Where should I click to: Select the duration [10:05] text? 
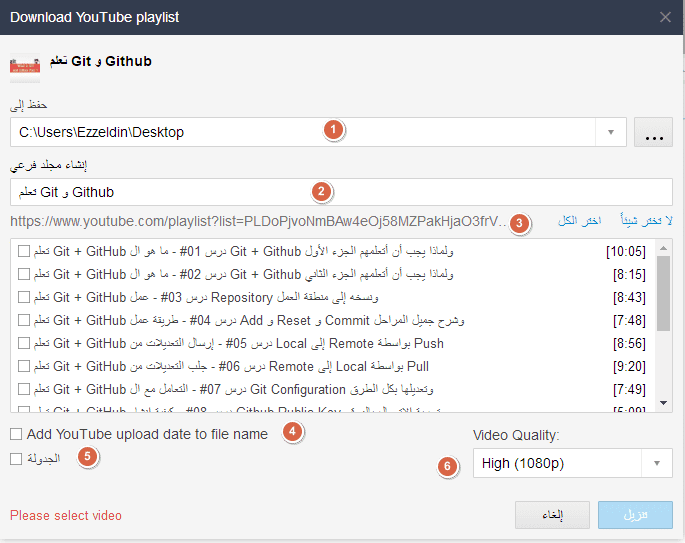626,252
